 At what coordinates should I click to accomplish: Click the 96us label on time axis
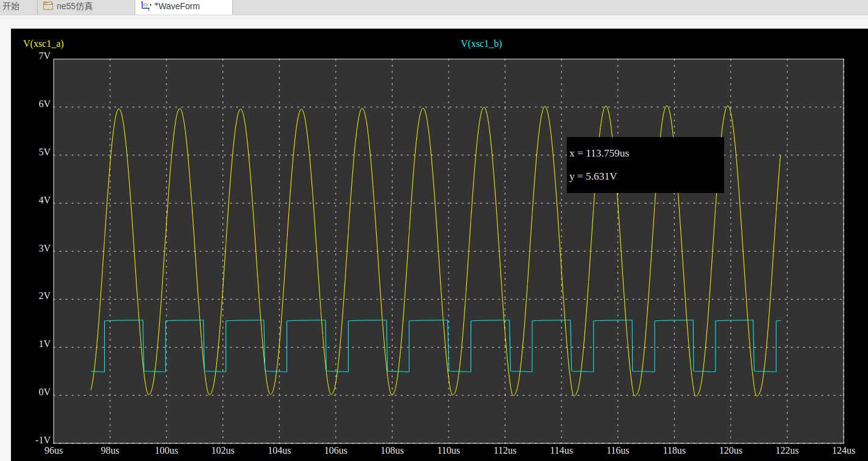[54, 451]
